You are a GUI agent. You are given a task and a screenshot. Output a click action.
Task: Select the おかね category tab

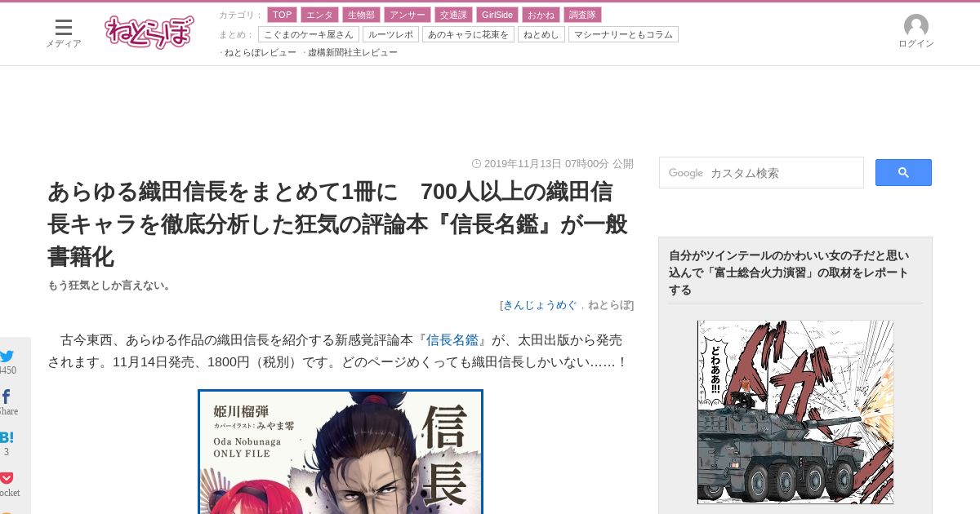541,15
